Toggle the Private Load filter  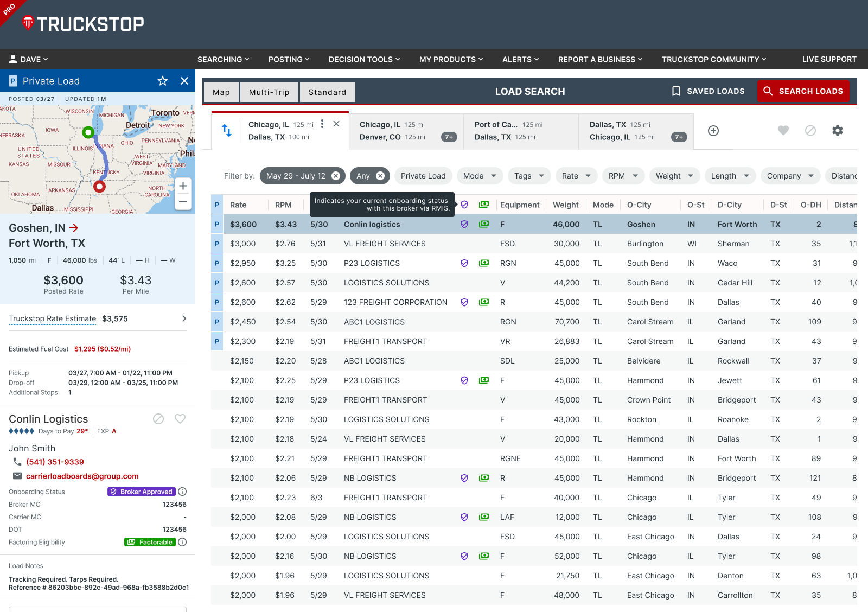click(423, 176)
